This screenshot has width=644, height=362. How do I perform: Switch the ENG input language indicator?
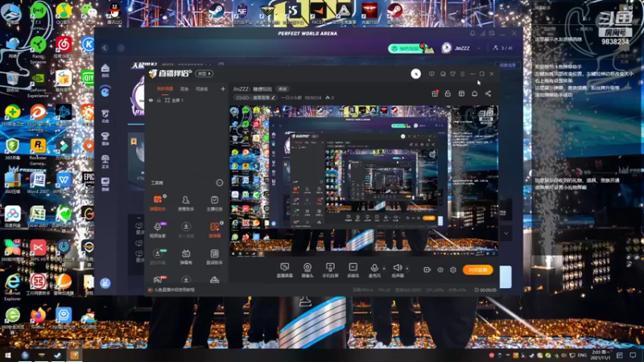pyautogui.click(x=582, y=356)
